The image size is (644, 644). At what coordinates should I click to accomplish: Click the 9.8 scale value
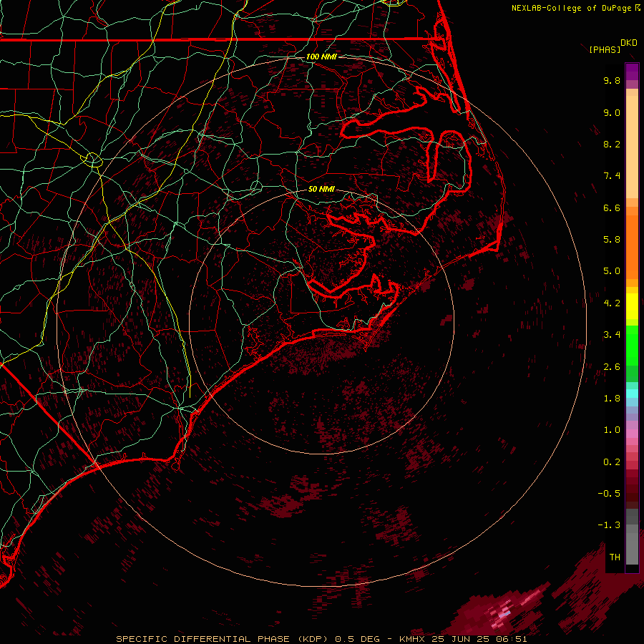[x=612, y=80]
